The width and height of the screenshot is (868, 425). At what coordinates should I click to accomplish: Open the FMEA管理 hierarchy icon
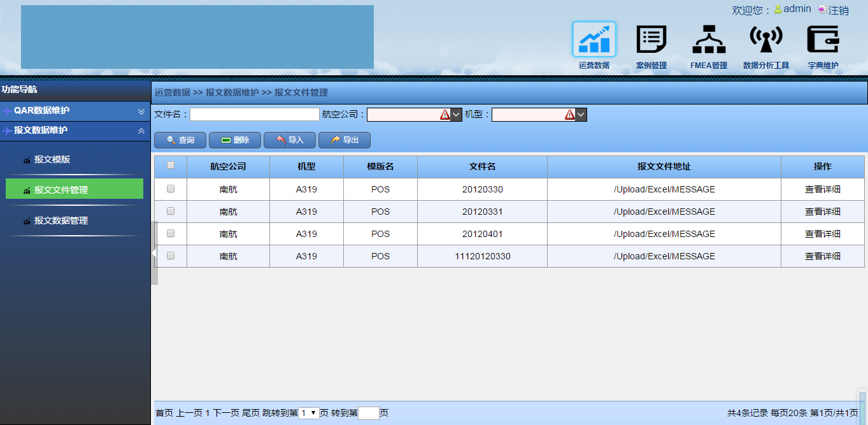tap(708, 40)
